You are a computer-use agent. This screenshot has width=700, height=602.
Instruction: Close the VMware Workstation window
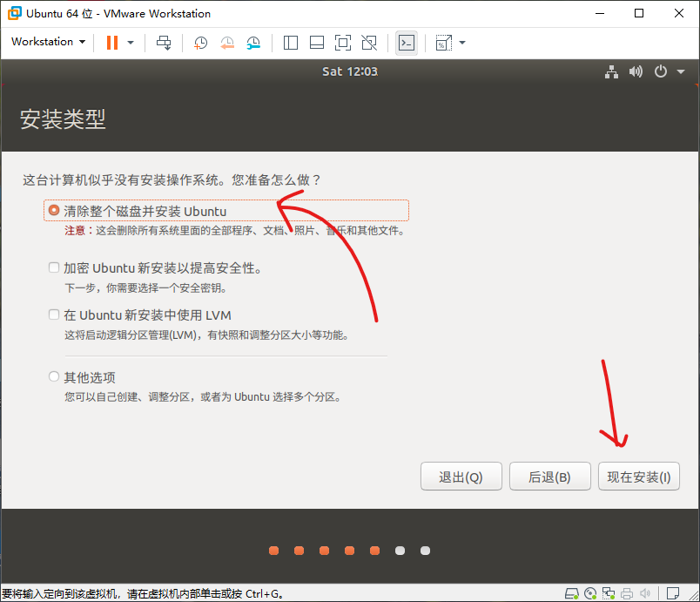click(679, 13)
